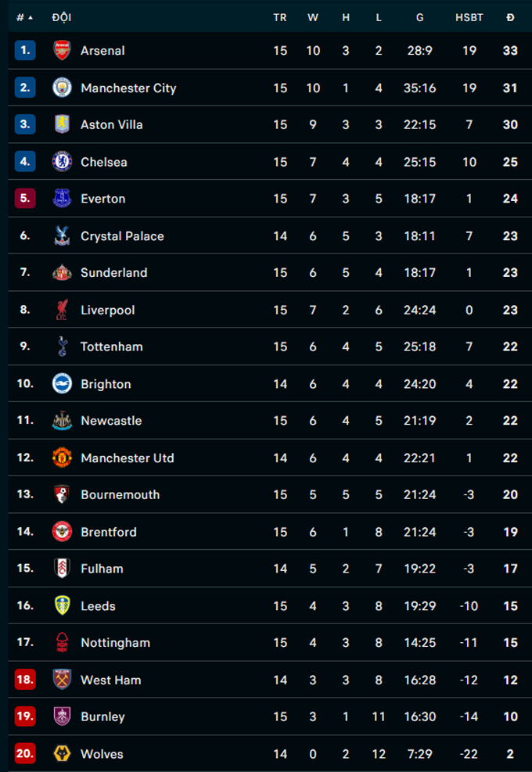Click the Wolves club crest
Viewport: 532px width, 772px height.
click(x=62, y=754)
